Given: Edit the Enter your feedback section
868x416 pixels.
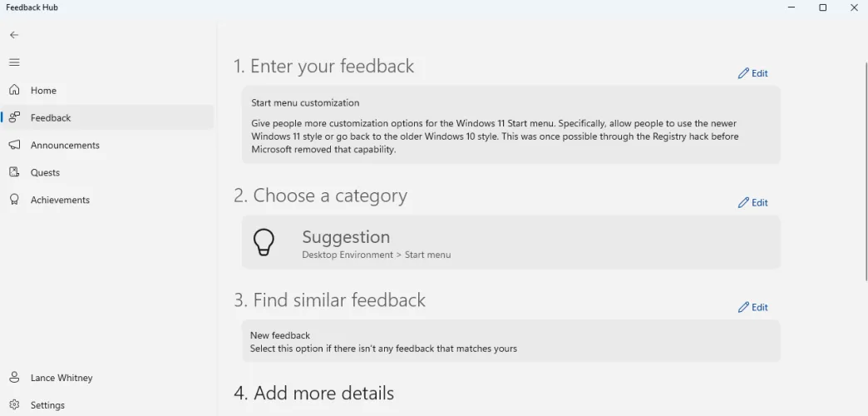Looking at the screenshot, I should (752, 73).
